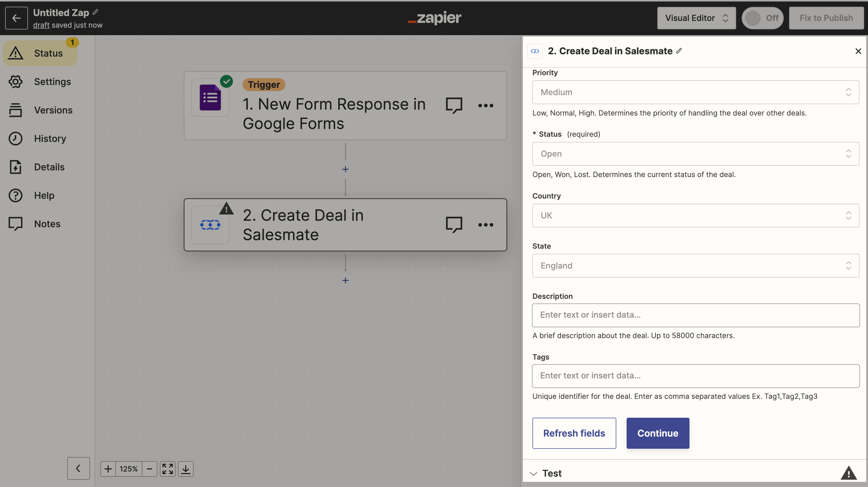The height and width of the screenshot is (487, 868).
Task: Open the draft link
Action: 41,25
